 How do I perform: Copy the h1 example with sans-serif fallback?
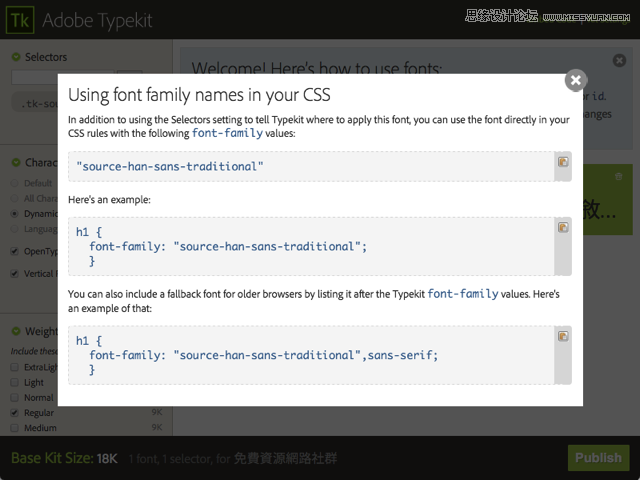[x=563, y=336]
